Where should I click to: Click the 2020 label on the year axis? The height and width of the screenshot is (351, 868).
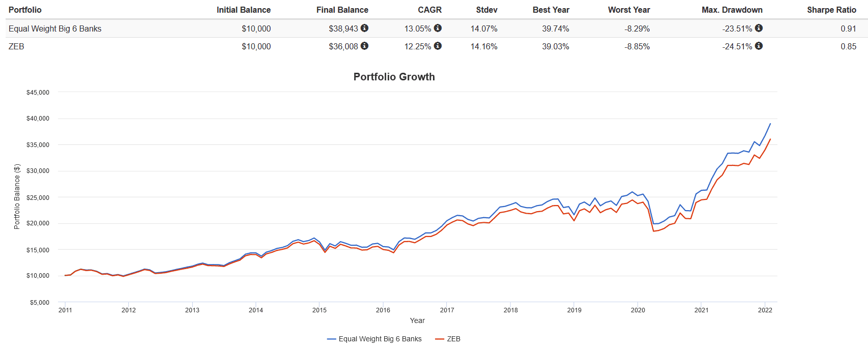pyautogui.click(x=638, y=310)
